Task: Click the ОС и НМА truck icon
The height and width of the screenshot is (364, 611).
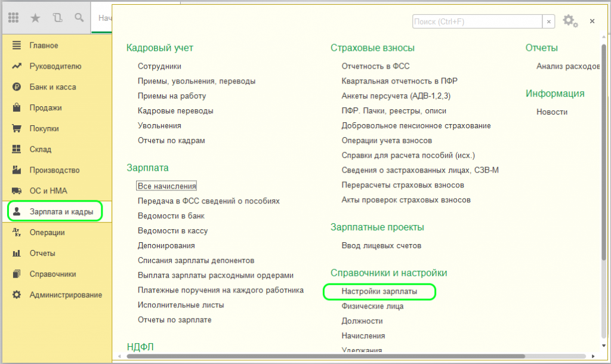Action: click(16, 190)
